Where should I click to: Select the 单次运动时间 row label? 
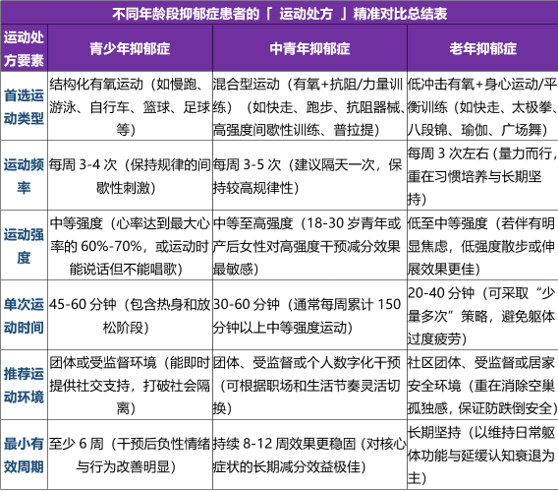point(24,315)
